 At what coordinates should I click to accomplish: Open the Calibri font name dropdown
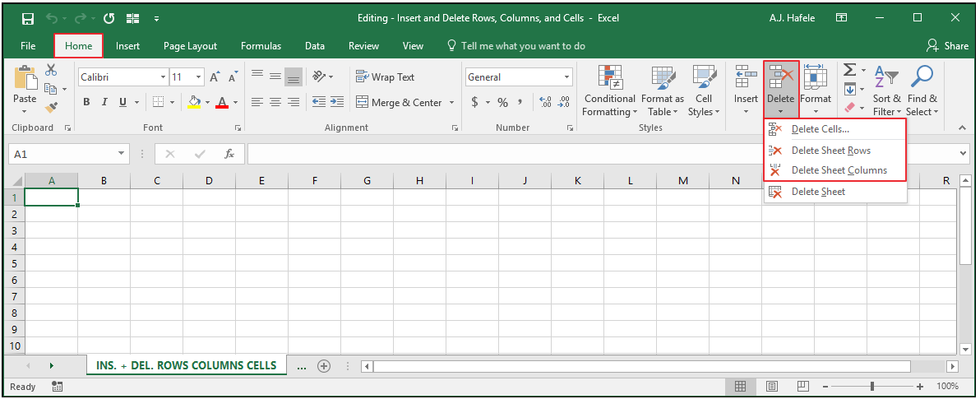coord(163,77)
